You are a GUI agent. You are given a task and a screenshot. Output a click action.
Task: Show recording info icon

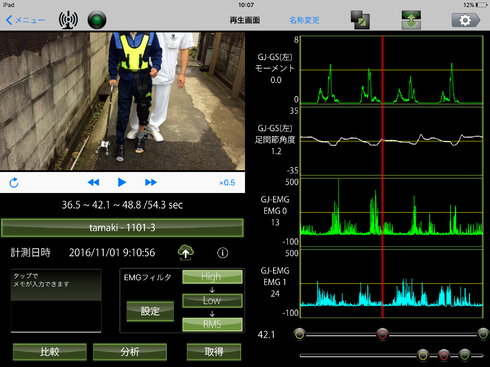click(223, 253)
